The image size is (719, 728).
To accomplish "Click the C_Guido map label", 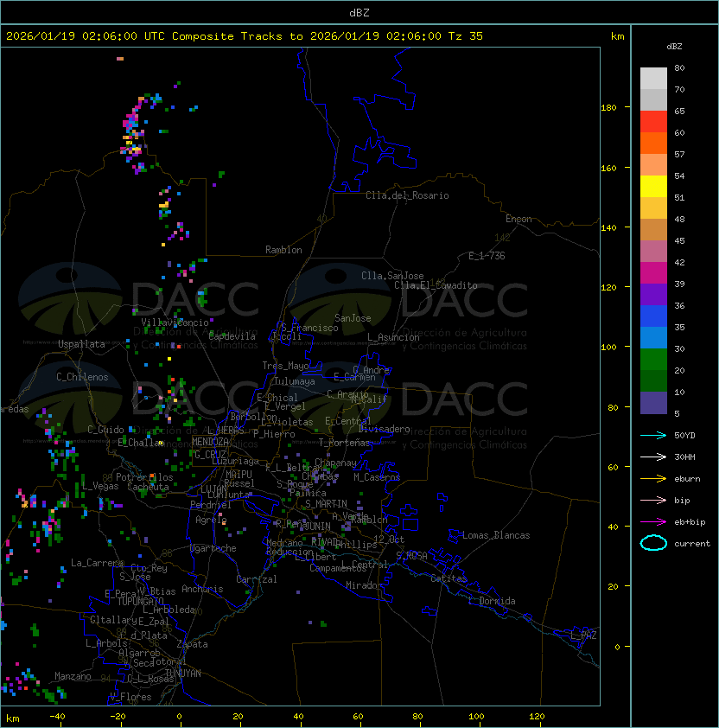I will 105,430.
